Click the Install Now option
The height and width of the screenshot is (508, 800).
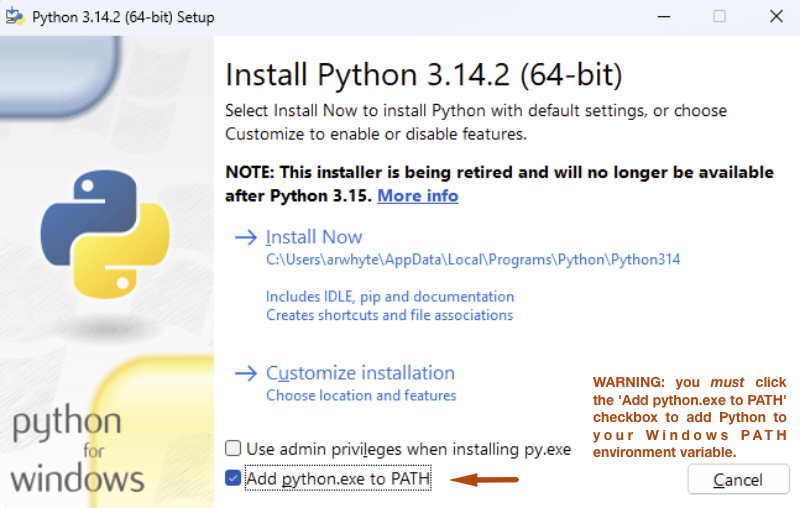(x=314, y=237)
